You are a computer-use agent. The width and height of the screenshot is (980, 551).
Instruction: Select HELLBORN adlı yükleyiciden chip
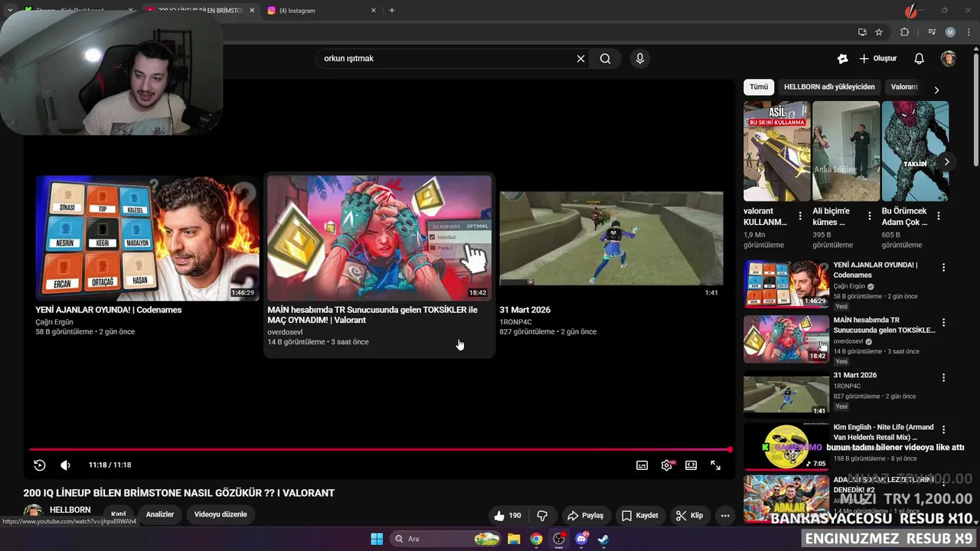pos(829,87)
